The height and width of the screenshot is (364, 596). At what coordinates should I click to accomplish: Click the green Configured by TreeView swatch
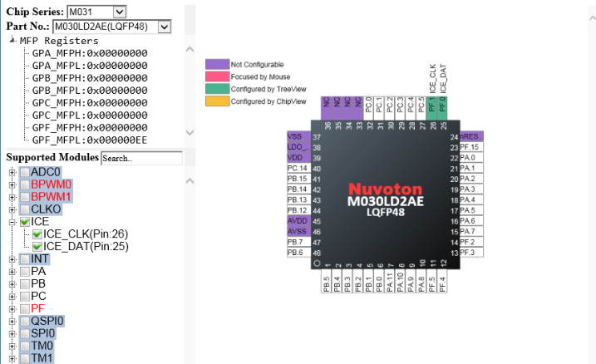click(218, 89)
